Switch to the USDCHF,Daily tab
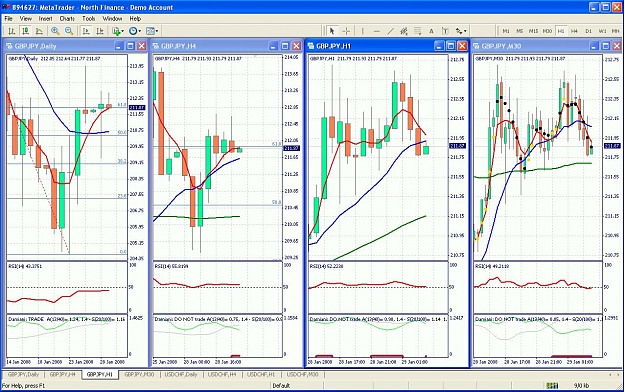The width and height of the screenshot is (625, 392). tap(181, 374)
